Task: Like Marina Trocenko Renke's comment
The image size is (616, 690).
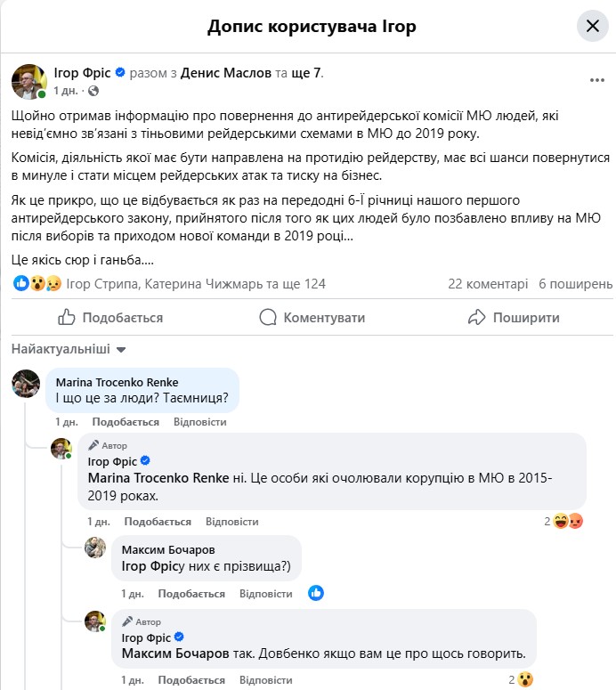Action: pos(126,422)
